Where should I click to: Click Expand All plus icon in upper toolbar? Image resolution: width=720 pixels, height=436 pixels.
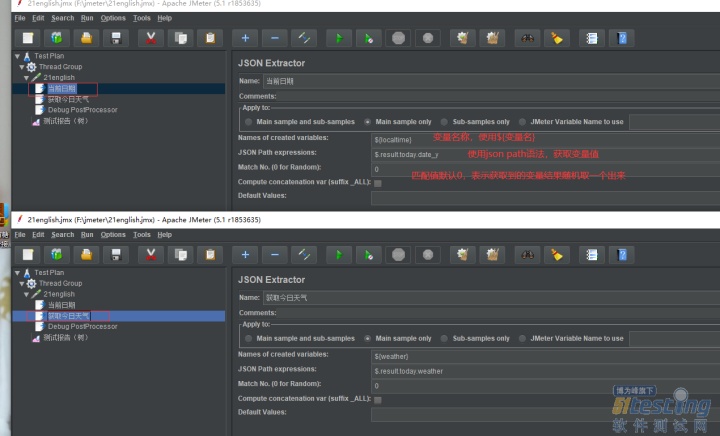pos(245,38)
